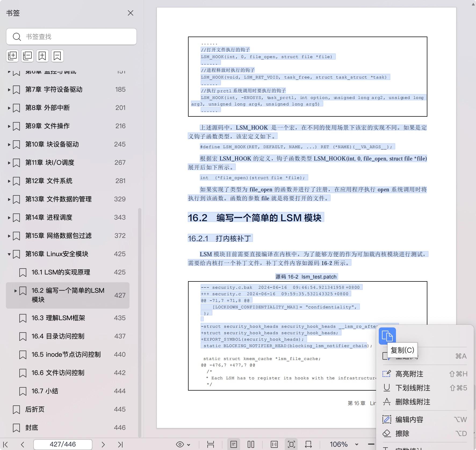The image size is (476, 450).
Task: Select 编辑内容 in the context menu
Action: (409, 419)
